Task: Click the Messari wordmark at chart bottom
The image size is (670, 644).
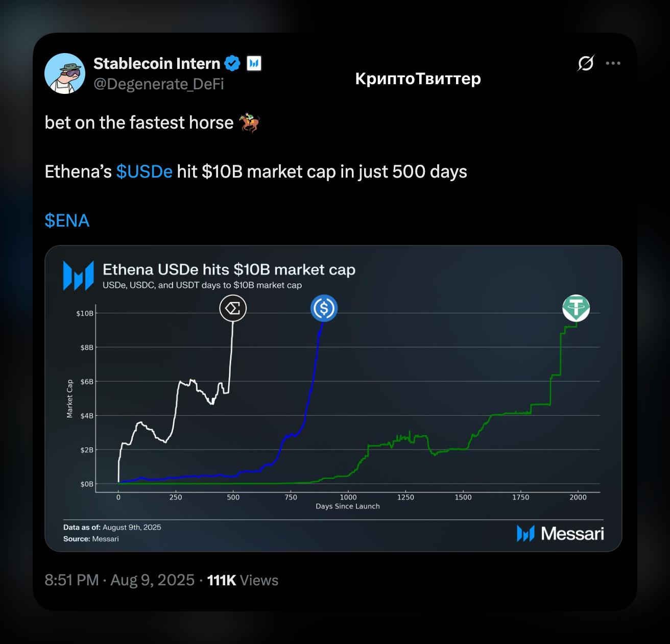Action: pos(560,533)
